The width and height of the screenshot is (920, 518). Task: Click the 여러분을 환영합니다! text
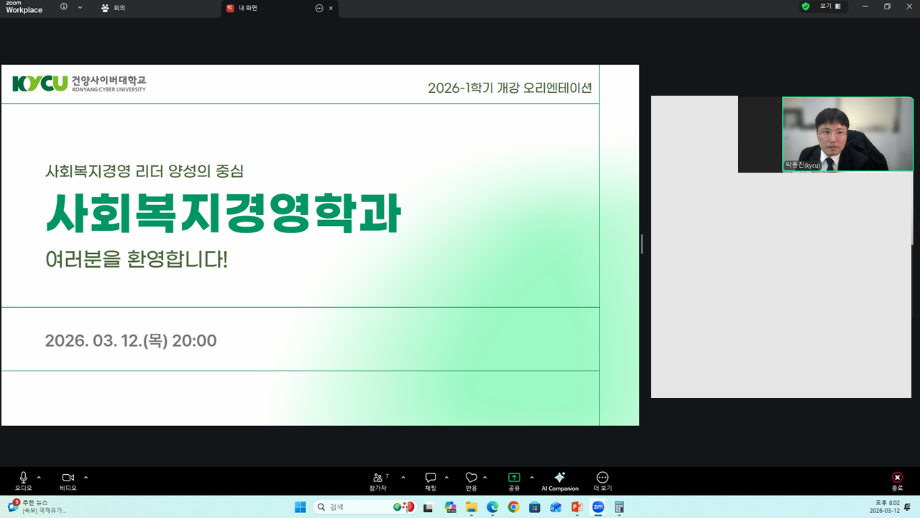click(136, 259)
